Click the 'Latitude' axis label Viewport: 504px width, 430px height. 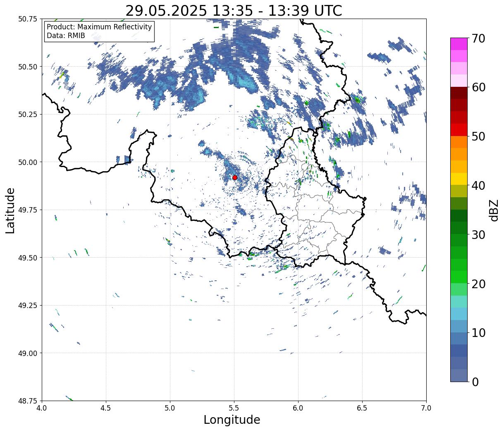click(10, 210)
